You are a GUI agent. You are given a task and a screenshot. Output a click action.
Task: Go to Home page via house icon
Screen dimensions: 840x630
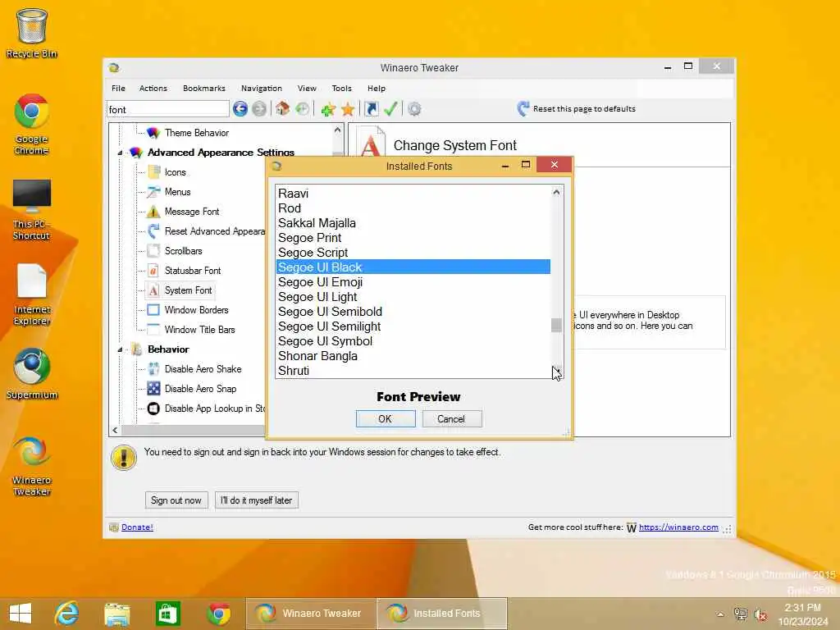point(282,109)
